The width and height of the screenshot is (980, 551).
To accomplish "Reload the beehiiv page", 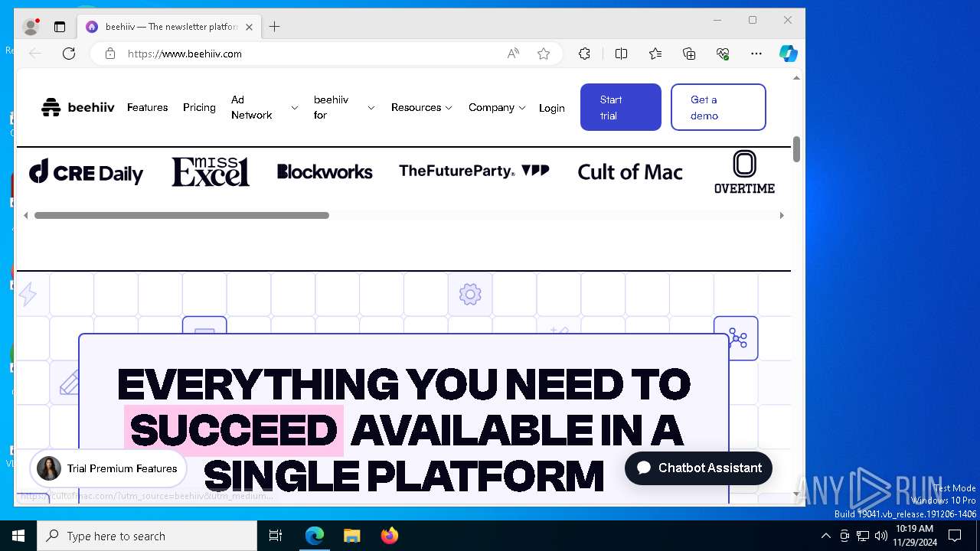I will (x=69, y=54).
